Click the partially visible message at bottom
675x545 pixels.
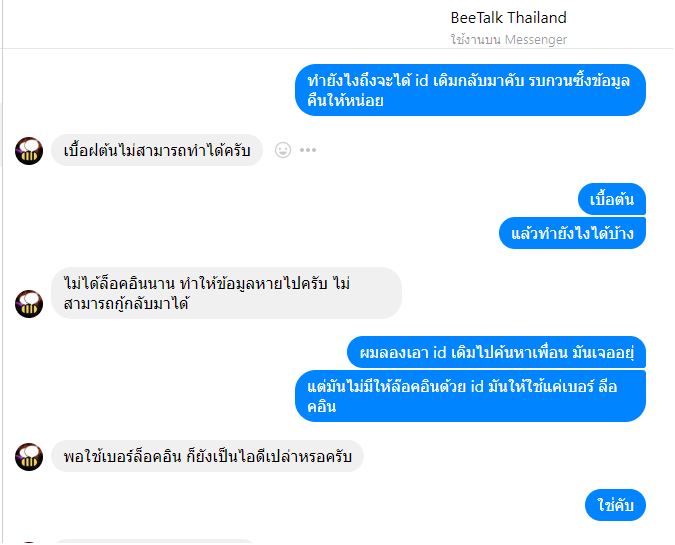pyautogui.click(x=155, y=541)
